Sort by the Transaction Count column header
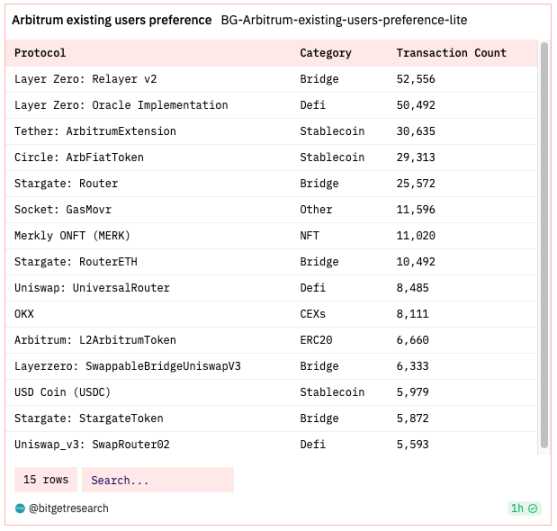 pos(451,53)
